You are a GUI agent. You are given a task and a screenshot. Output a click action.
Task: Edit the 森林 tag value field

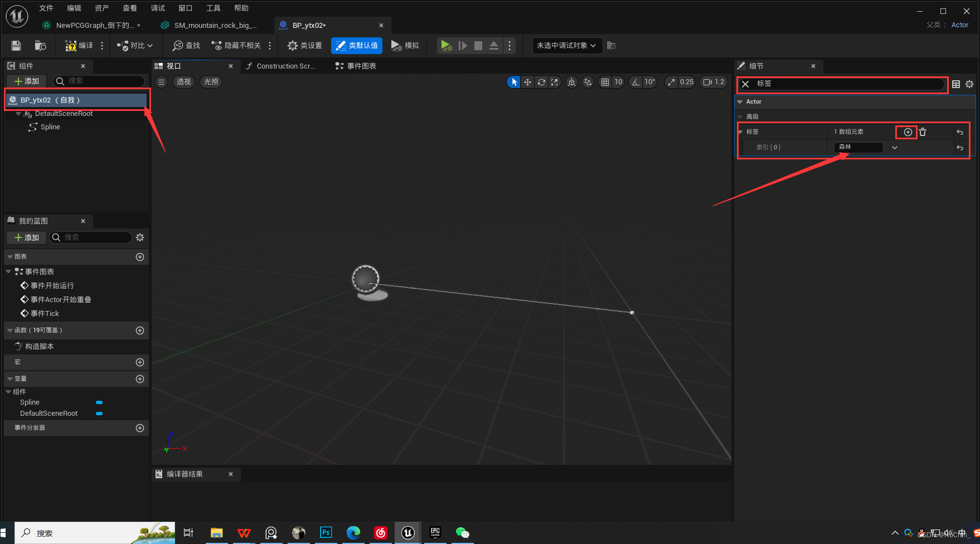coord(858,147)
